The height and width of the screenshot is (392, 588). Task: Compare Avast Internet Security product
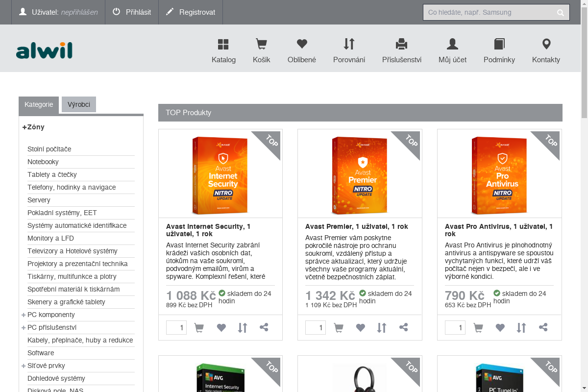point(243,328)
